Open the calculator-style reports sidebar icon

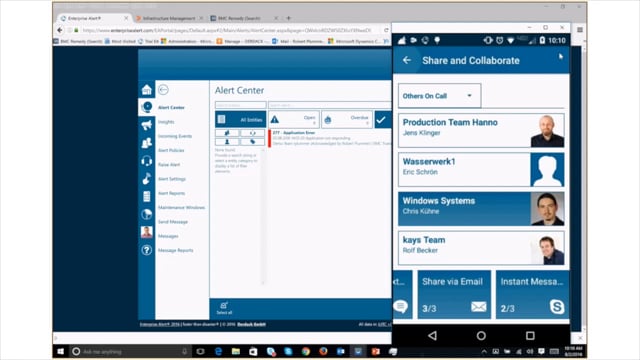click(147, 196)
